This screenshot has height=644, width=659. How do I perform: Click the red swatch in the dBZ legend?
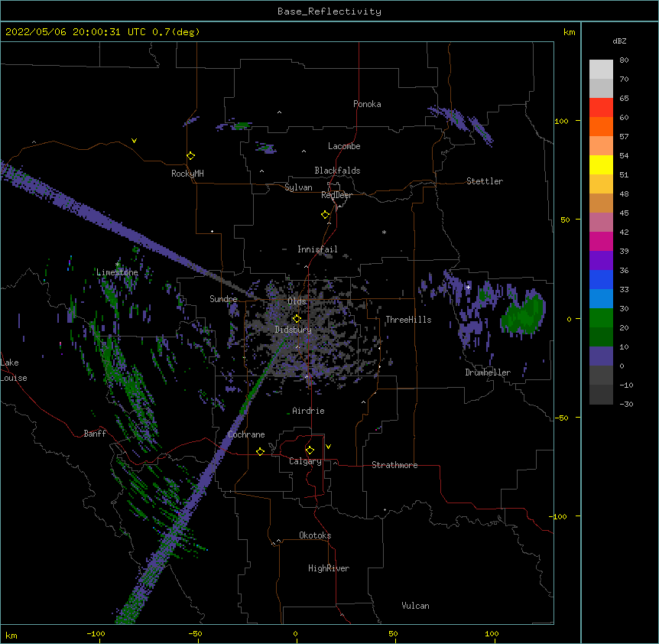601,108
